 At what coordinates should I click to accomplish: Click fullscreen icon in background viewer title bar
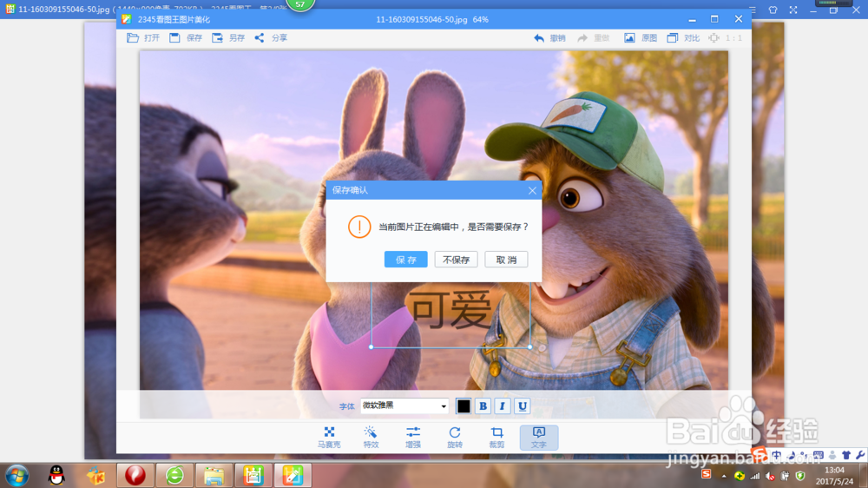[793, 10]
